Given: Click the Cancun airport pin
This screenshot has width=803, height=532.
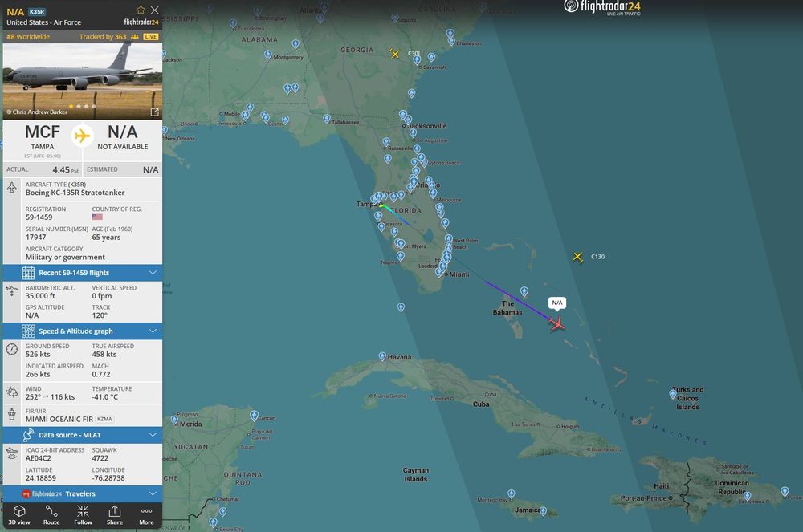Looking at the screenshot, I should 254,416.
